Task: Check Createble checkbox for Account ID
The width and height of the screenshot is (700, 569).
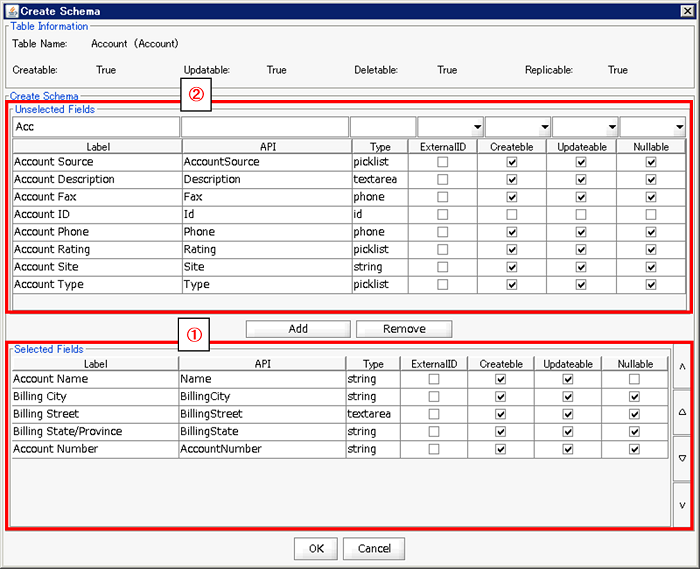Action: (512, 214)
